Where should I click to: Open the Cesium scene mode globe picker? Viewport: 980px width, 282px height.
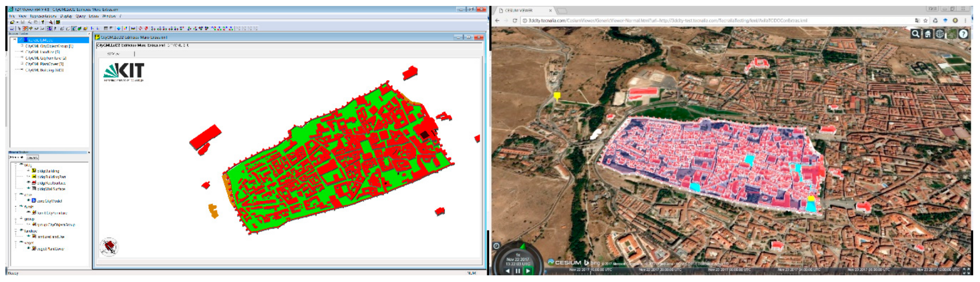point(939,34)
